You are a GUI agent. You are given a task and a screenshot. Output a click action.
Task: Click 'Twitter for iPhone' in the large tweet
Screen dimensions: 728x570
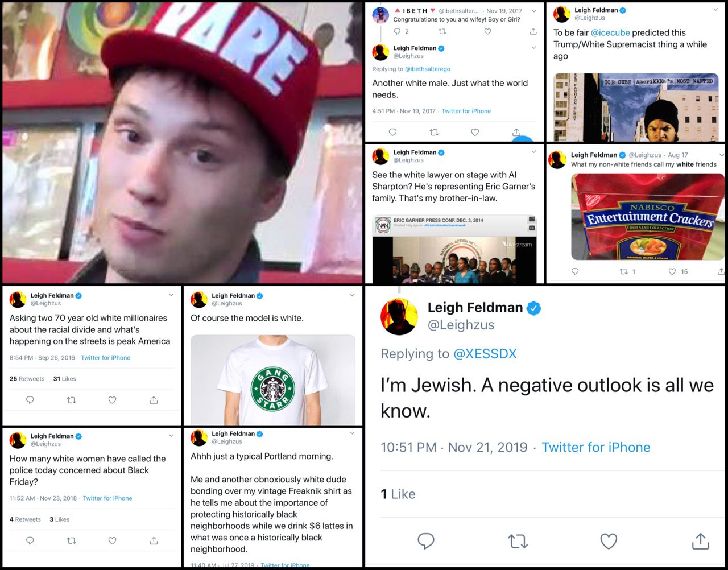click(x=595, y=447)
